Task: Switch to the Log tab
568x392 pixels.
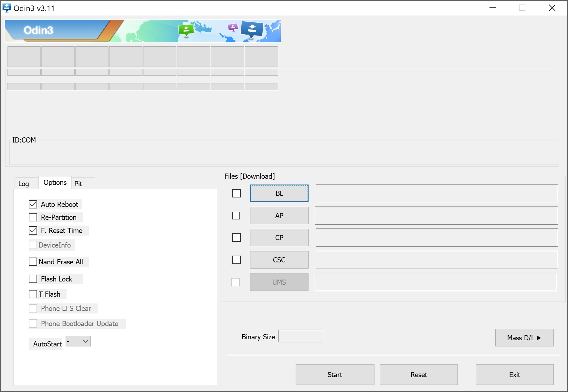Action: pyautogui.click(x=24, y=184)
